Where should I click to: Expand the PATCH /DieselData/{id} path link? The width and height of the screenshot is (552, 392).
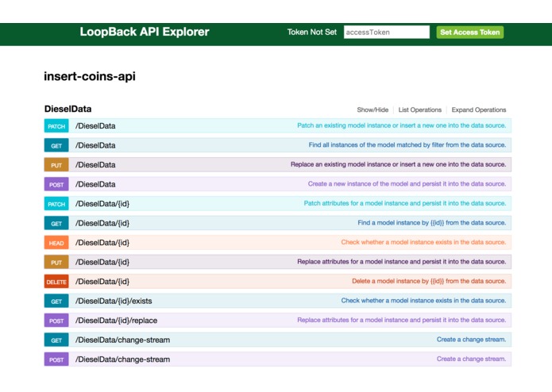click(102, 204)
